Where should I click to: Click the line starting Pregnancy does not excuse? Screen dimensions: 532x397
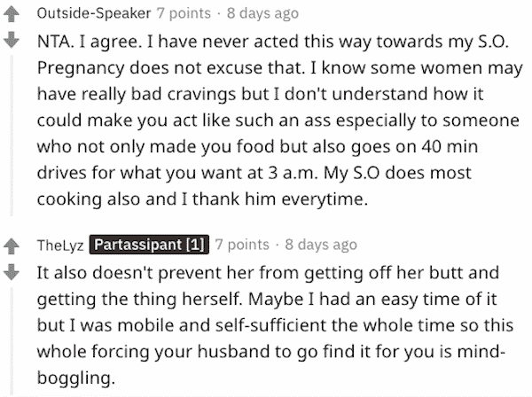(279, 68)
